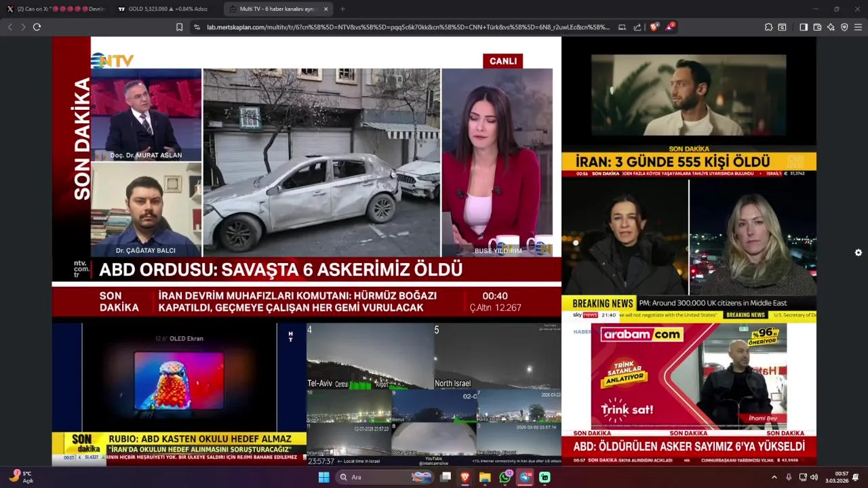
Task: Open Brave Rewards triangle icon
Action: 670,27
